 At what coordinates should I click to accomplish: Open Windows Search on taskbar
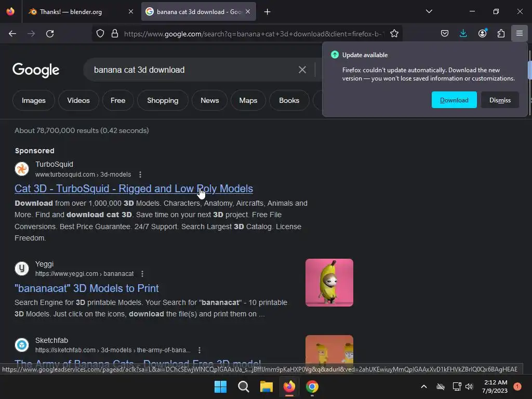[x=243, y=387]
